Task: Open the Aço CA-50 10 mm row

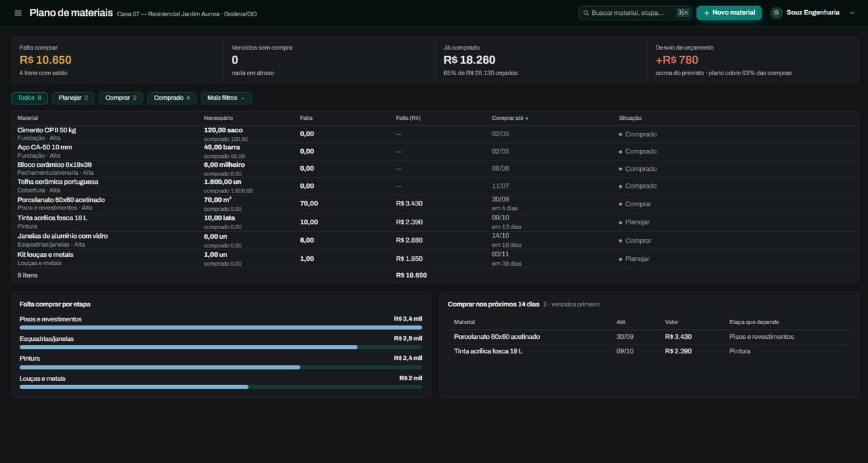Action: click(x=435, y=151)
